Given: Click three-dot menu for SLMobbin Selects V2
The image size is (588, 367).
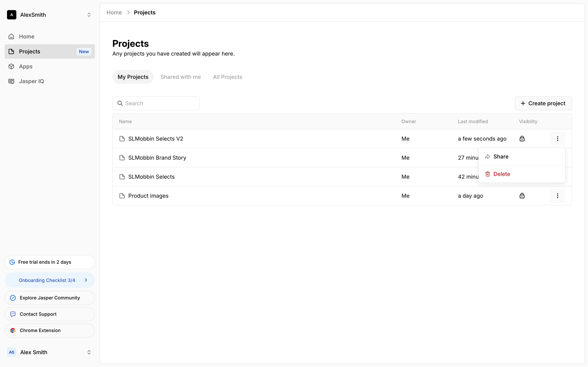Looking at the screenshot, I should tap(557, 139).
